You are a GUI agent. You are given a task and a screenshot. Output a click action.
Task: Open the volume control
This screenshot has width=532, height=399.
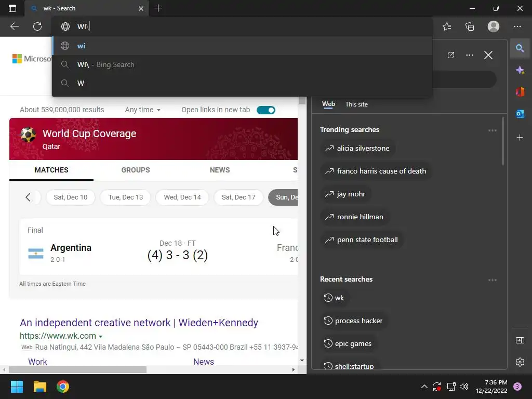click(464, 387)
